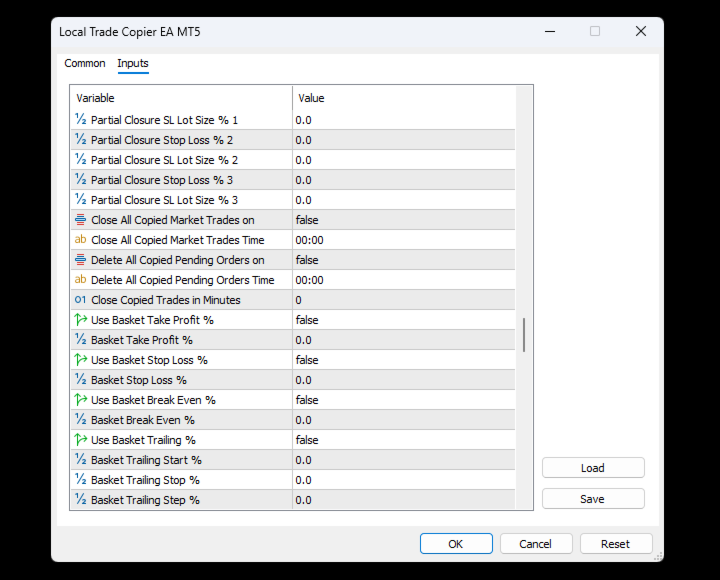720x580 pixels.
Task: Click the ½ icon beside Basket Take Profit %
Action: coord(80,340)
